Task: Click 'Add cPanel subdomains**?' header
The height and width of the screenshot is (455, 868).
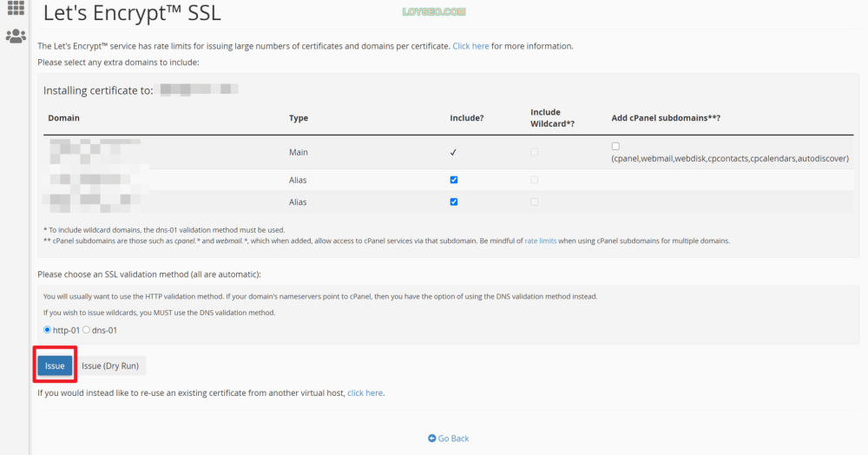Action: tap(666, 118)
